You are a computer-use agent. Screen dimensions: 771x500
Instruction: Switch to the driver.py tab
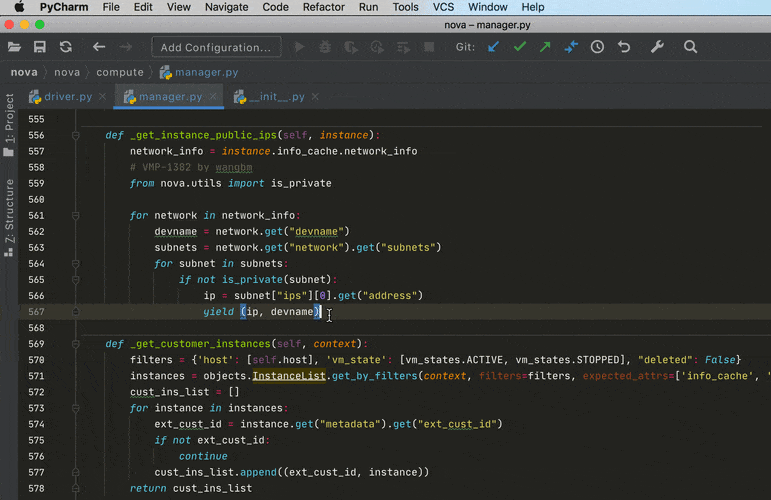pos(67,97)
